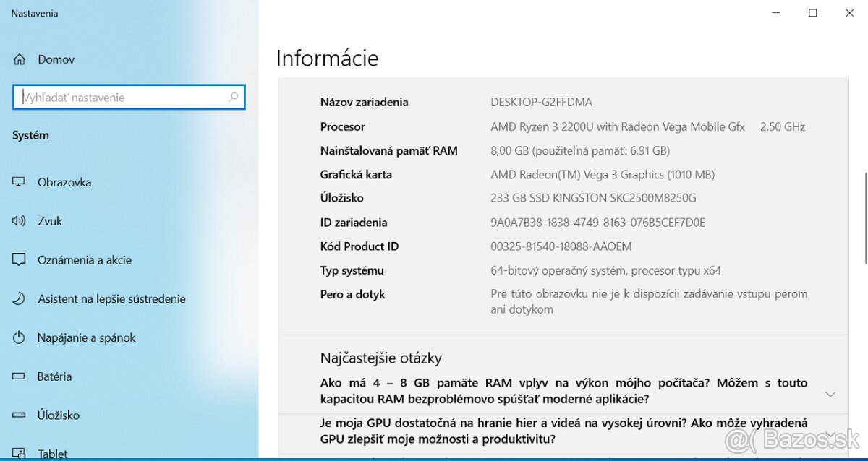Click the Domov home icon
The height and width of the screenshot is (461, 868).
[x=20, y=59]
